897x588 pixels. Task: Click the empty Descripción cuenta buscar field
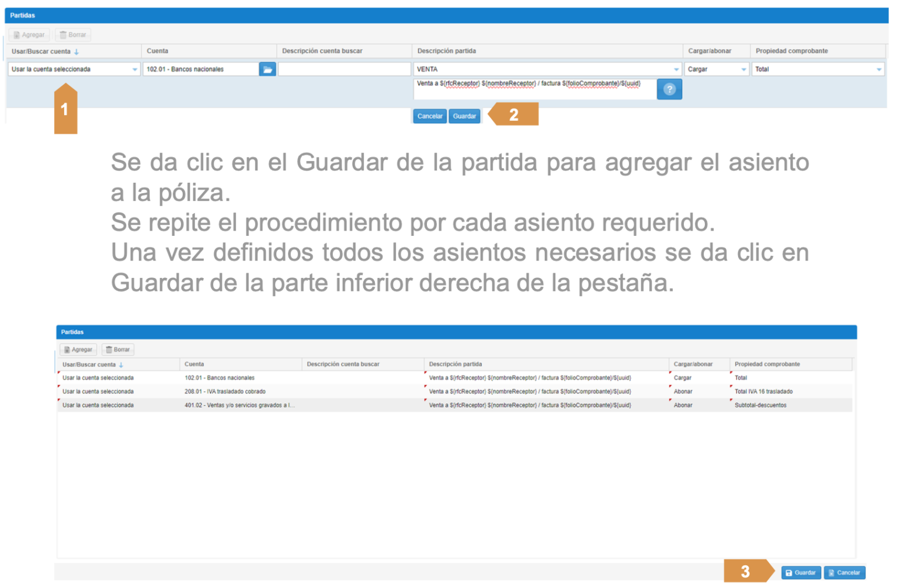pyautogui.click(x=344, y=69)
